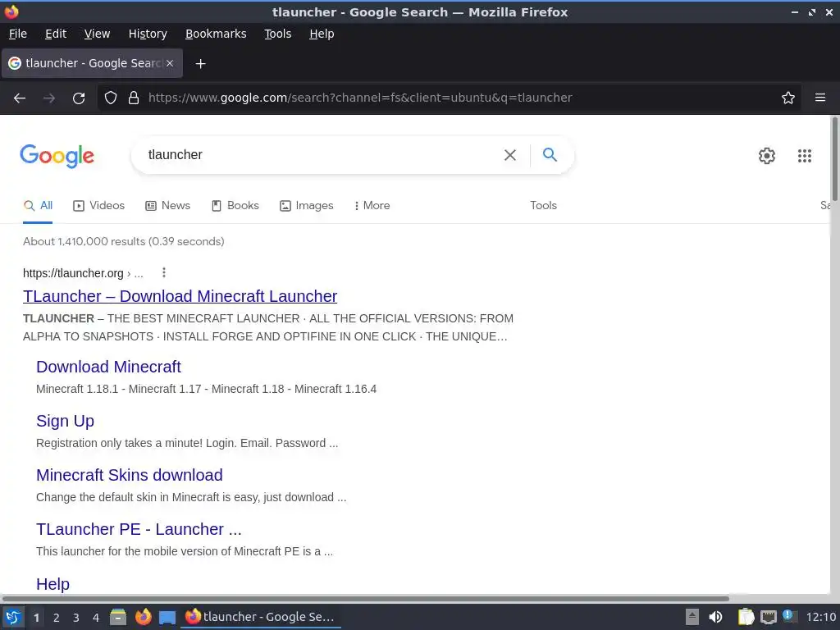This screenshot has height=630, width=840.
Task: Close the tlauncher Google Search tab
Action: pyautogui.click(x=170, y=63)
